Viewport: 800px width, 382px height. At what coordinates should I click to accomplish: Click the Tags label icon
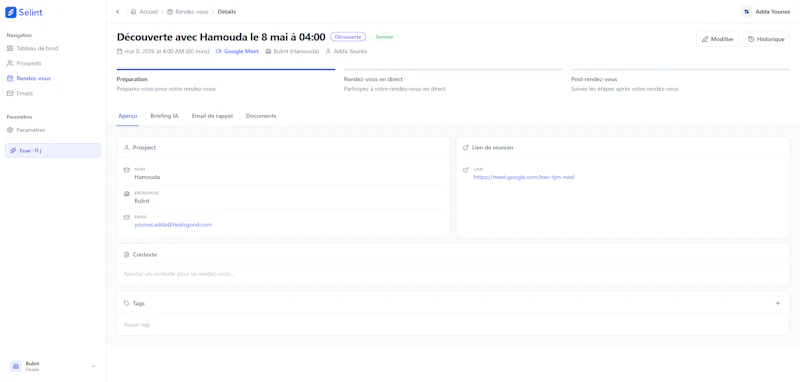(x=127, y=303)
